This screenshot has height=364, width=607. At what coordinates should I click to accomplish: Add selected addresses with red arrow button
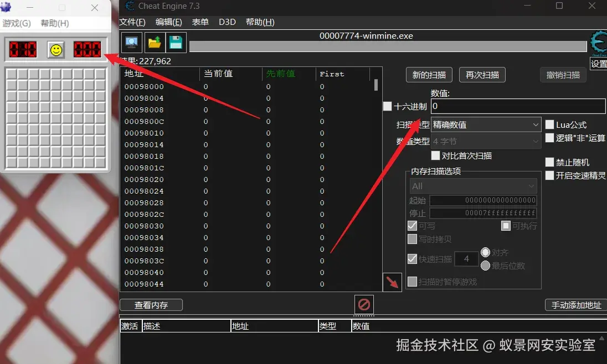pyautogui.click(x=392, y=282)
